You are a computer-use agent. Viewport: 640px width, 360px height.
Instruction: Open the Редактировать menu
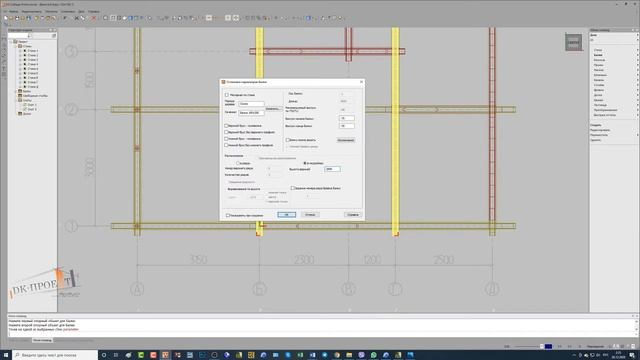point(31,11)
